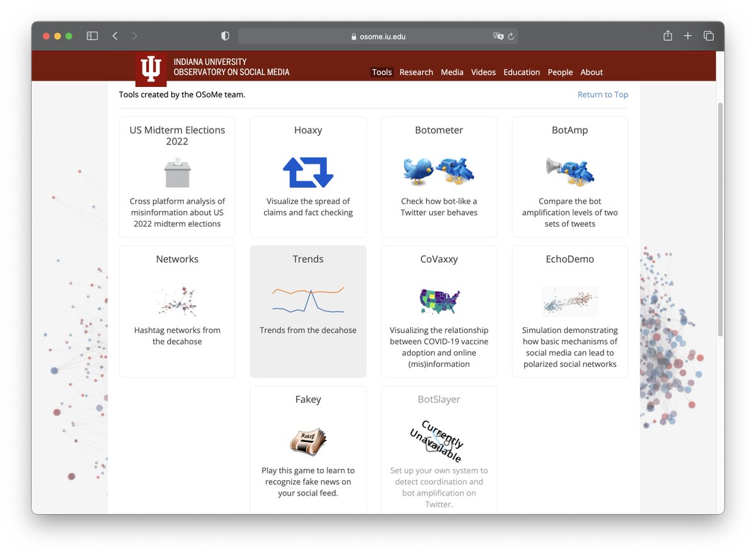Image resolution: width=756 pixels, height=556 pixels.
Task: Click the Botometer twin birds icon
Action: coord(439,171)
